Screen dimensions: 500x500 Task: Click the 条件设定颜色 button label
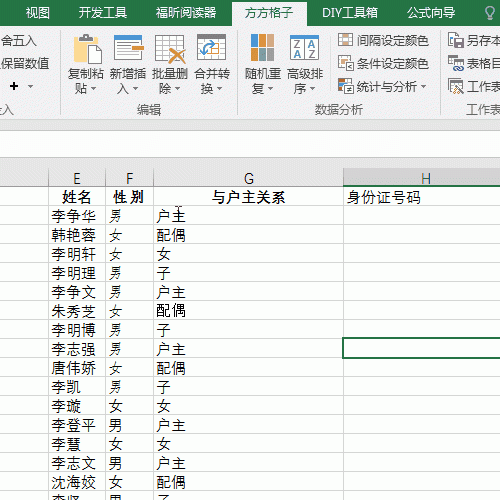[x=393, y=64]
